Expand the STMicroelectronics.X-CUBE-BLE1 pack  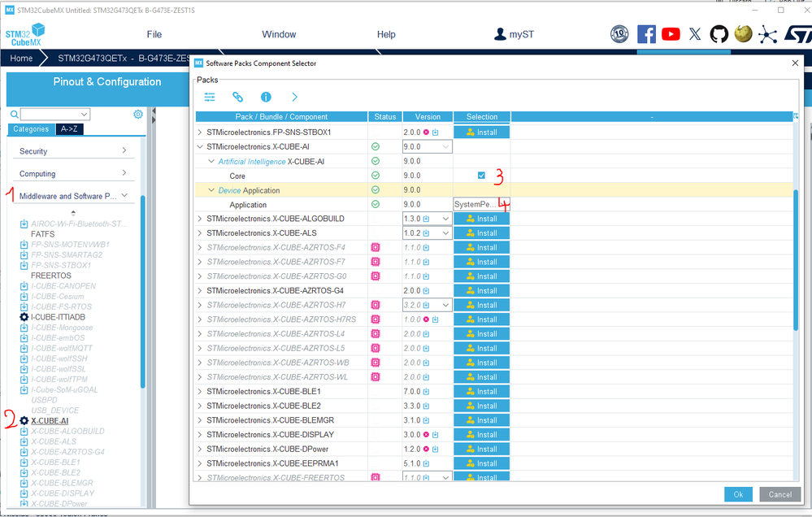[200, 392]
